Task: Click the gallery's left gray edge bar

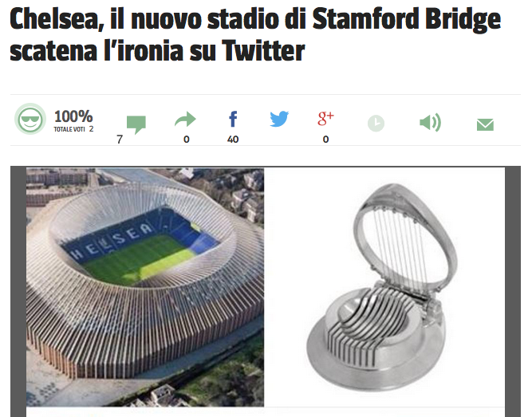Action: (18, 292)
